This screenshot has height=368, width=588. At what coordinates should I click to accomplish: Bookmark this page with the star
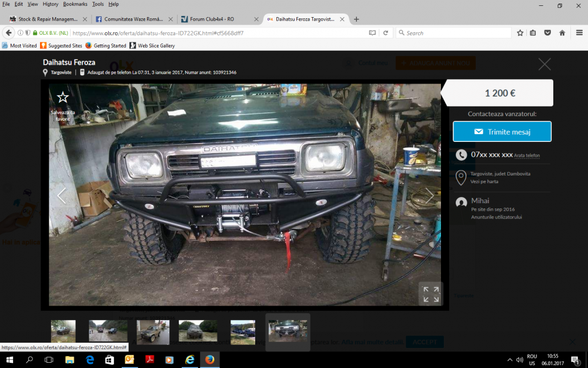coord(520,33)
